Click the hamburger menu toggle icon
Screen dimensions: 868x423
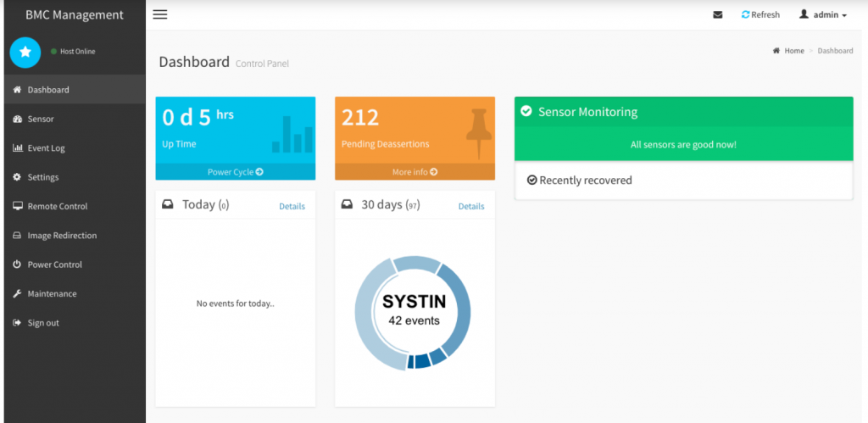click(159, 14)
